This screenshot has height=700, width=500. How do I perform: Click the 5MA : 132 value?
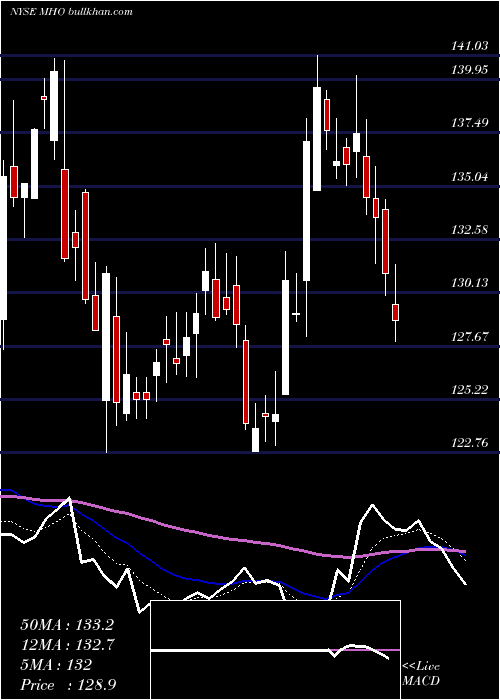(x=56, y=665)
